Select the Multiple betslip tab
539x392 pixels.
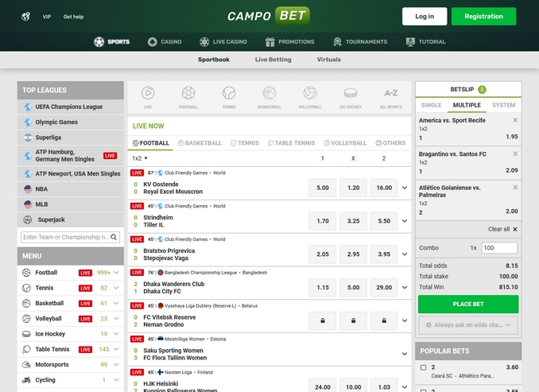coord(467,105)
